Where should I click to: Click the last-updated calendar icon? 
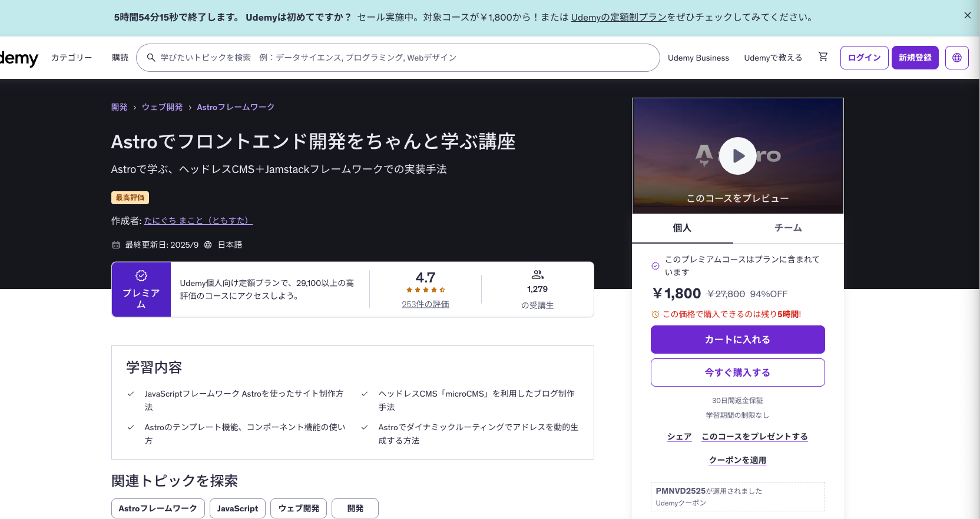tap(116, 245)
